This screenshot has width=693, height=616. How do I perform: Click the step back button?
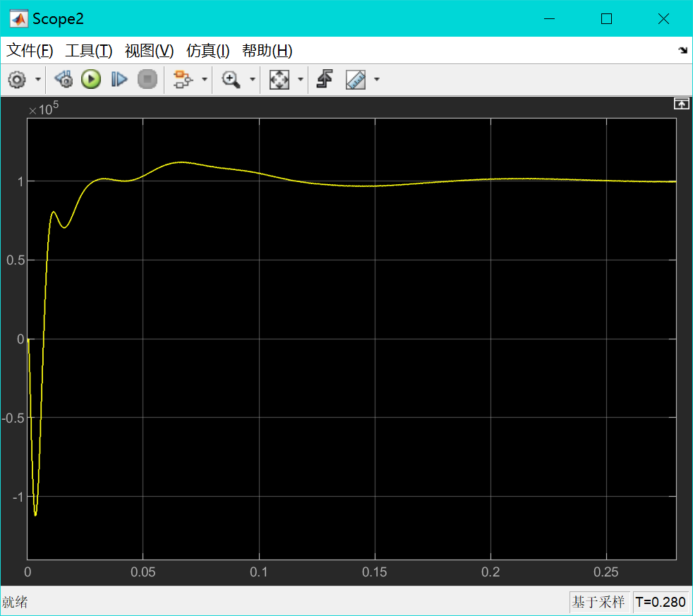tap(64, 80)
